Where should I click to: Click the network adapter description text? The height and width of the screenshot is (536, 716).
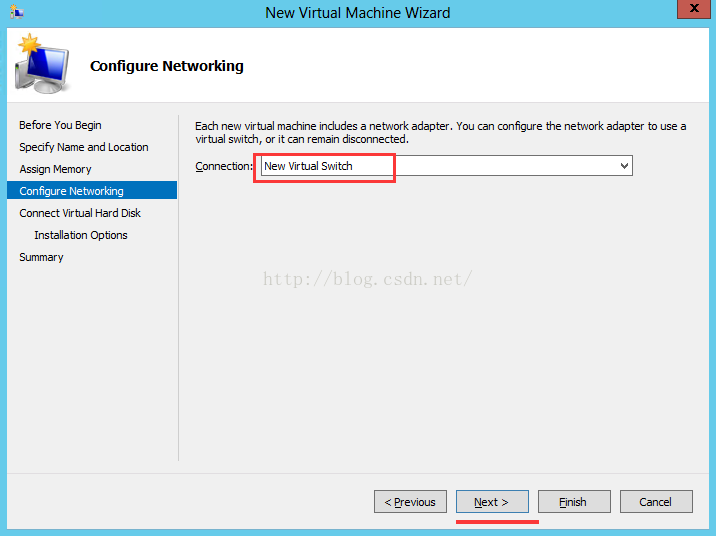coord(441,132)
